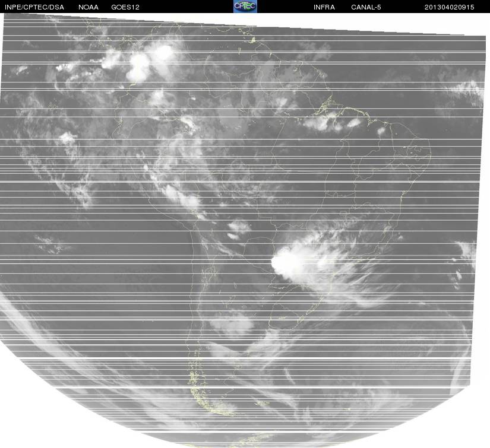Click the INFRA label in header

pyautogui.click(x=324, y=7)
